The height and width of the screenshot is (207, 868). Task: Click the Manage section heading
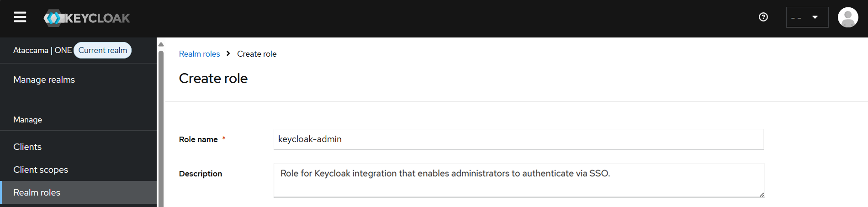(x=28, y=120)
